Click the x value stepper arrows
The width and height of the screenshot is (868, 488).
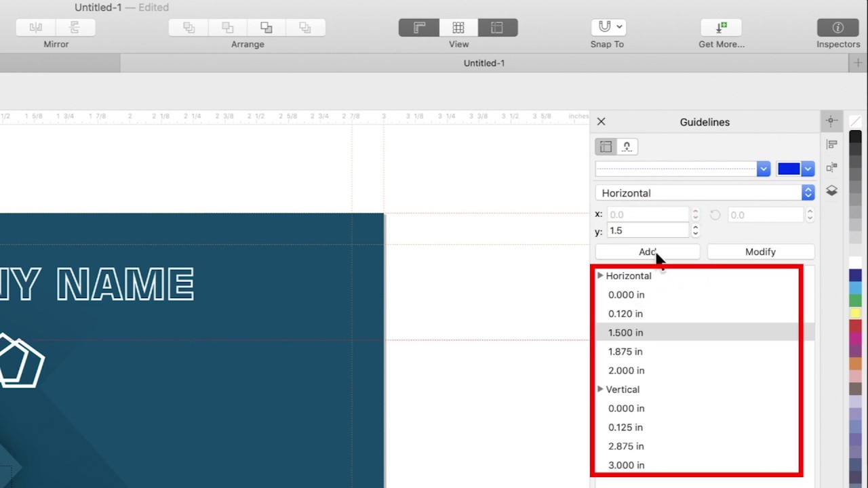695,214
